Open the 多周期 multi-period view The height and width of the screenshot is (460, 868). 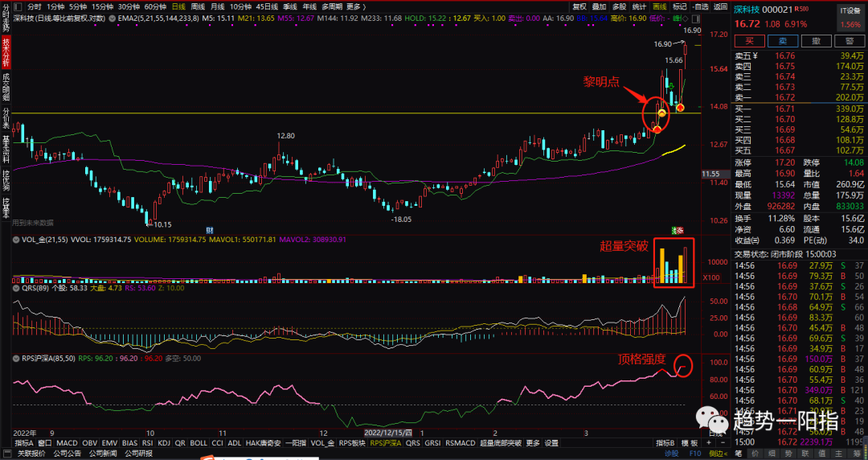(332, 6)
